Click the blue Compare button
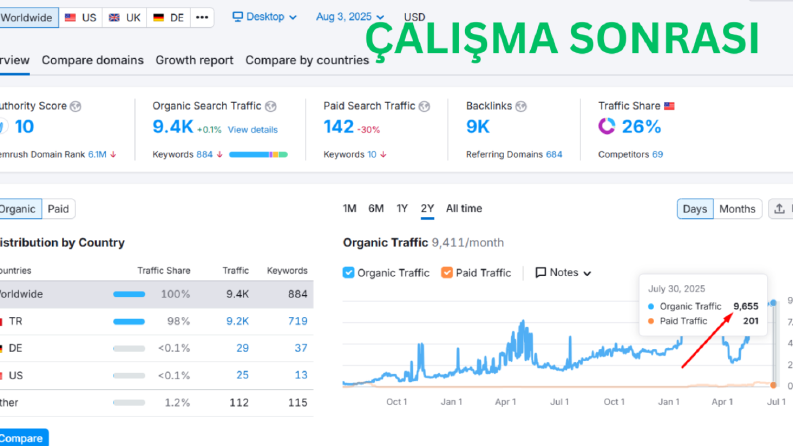The width and height of the screenshot is (793, 446). [x=23, y=438]
